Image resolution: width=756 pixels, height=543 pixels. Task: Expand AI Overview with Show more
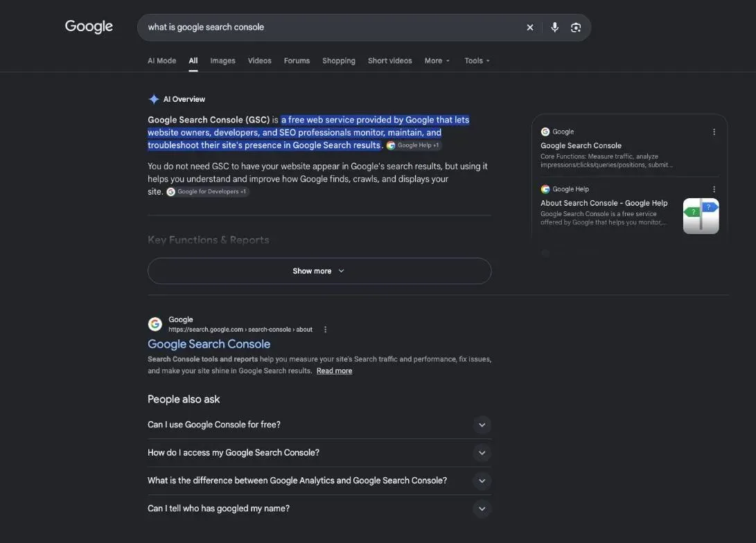(x=319, y=271)
